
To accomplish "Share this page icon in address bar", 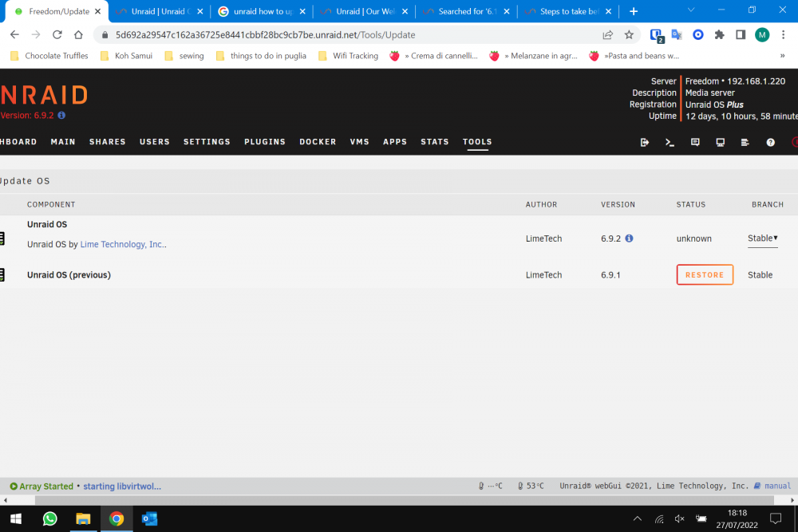I will tap(607, 34).
